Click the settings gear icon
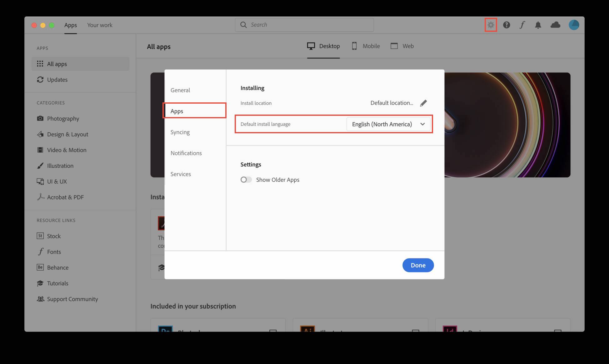 (491, 25)
